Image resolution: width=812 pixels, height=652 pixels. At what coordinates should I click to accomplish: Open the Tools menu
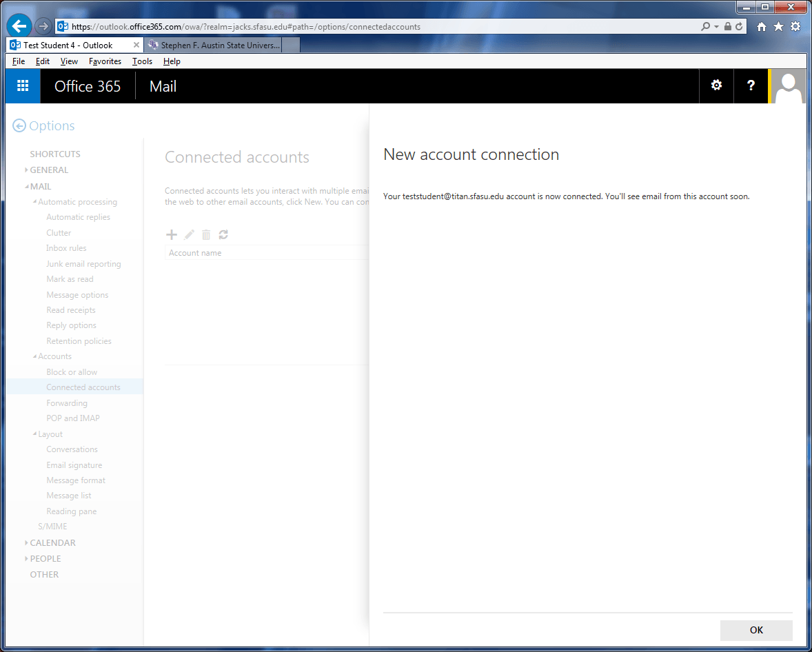(142, 61)
